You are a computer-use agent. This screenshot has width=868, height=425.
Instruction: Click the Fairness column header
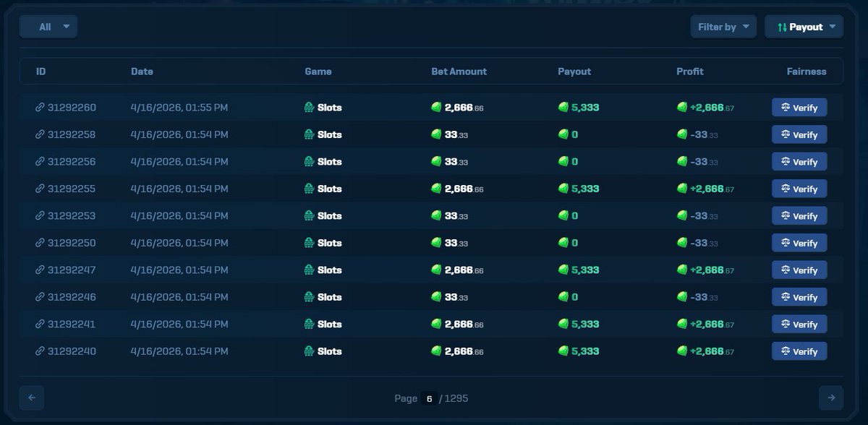[x=807, y=72]
